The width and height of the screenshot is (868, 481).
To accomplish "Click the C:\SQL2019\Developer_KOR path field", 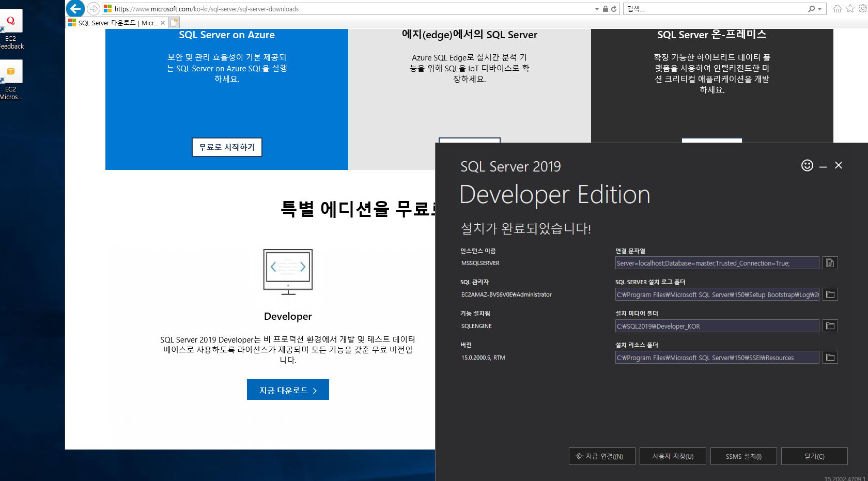I will pos(717,326).
